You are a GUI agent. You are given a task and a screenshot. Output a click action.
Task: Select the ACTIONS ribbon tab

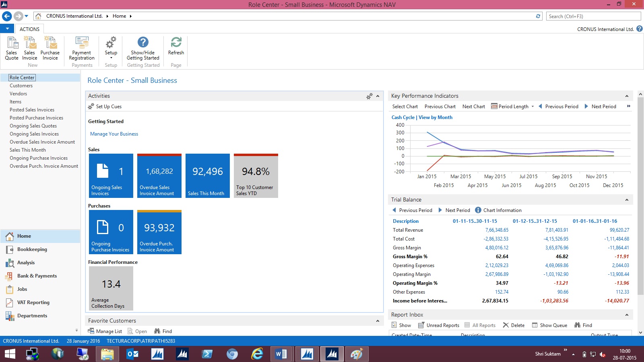tap(29, 29)
